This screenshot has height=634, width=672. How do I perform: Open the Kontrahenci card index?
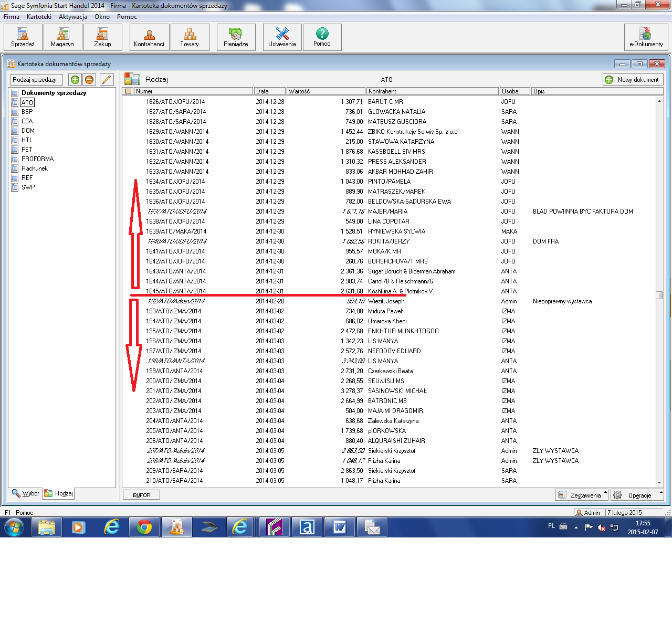click(149, 37)
